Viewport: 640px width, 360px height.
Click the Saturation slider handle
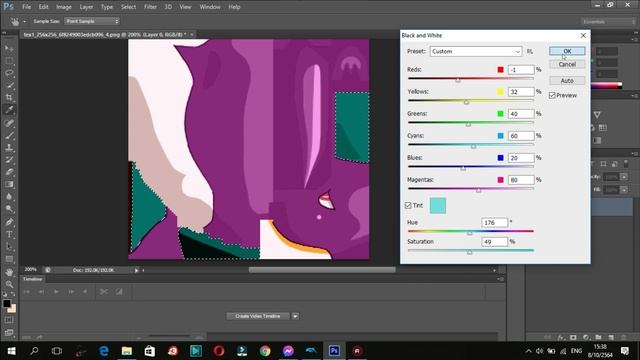[469, 252]
